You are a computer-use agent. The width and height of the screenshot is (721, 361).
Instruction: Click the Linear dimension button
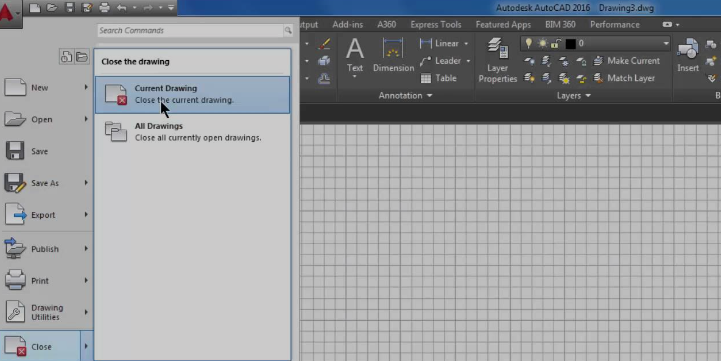(440, 44)
